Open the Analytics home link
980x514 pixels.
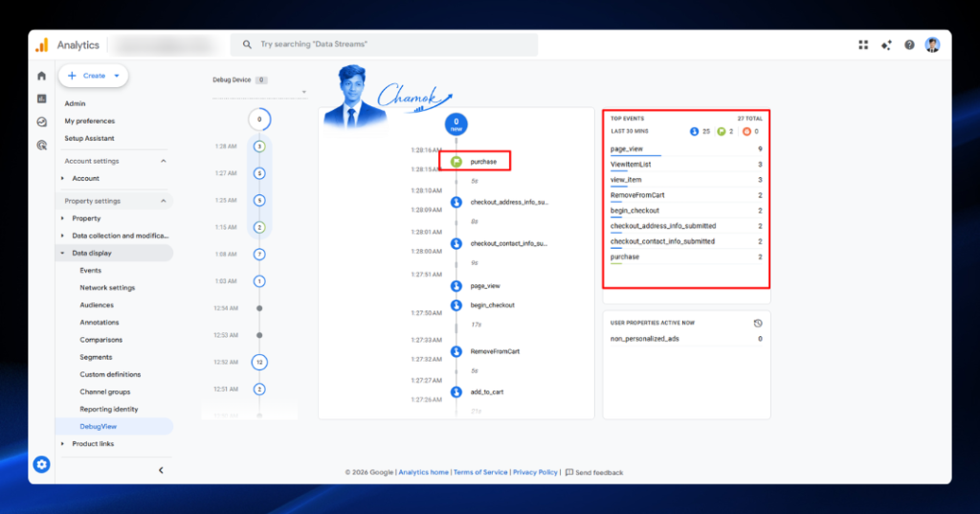(424, 473)
